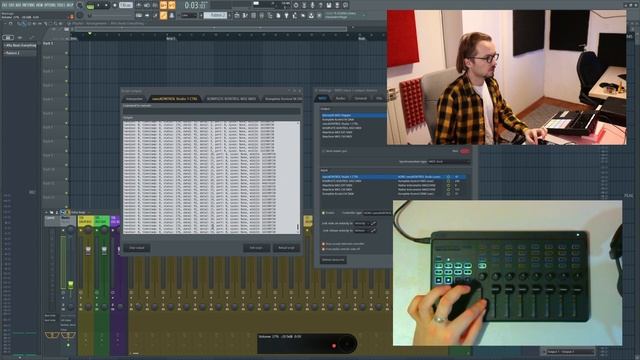Viewport: 640px width, 360px height.
Task: Open the Link note on velocity dropdown
Action: (x=362, y=223)
